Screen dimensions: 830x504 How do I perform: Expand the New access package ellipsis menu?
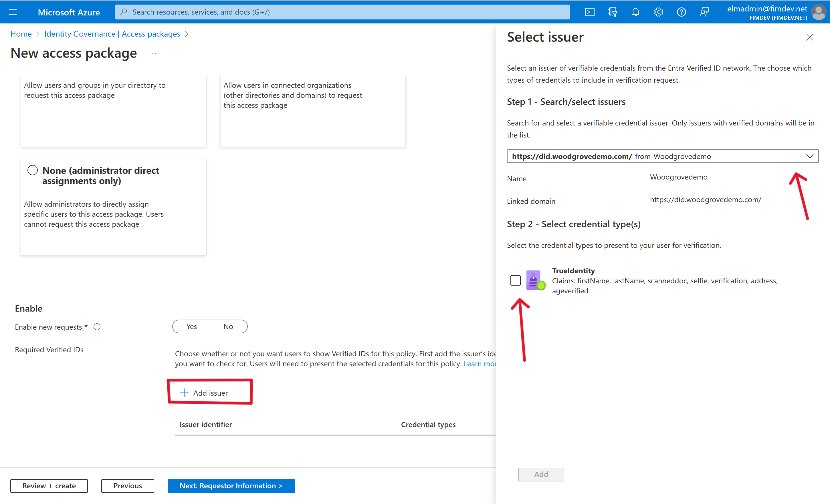155,55
